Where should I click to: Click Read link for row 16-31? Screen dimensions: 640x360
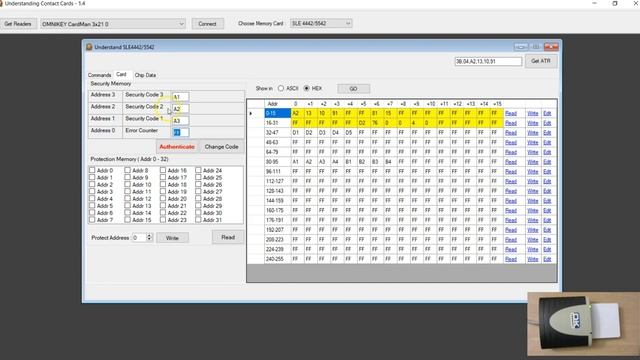511,123
